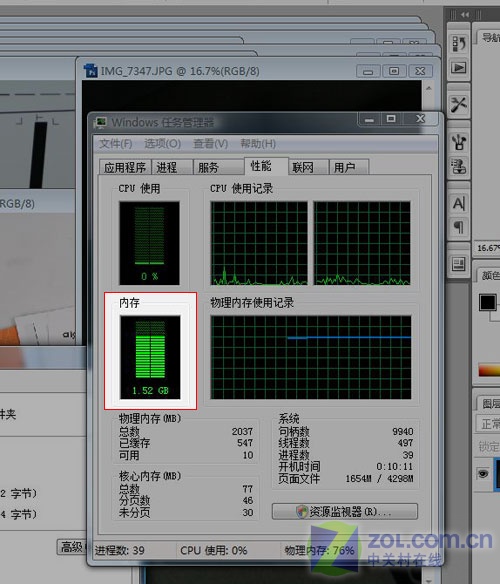The width and height of the screenshot is (500, 584).
Task: Minimize the IMG_7347.JPG document window
Action: (368, 71)
